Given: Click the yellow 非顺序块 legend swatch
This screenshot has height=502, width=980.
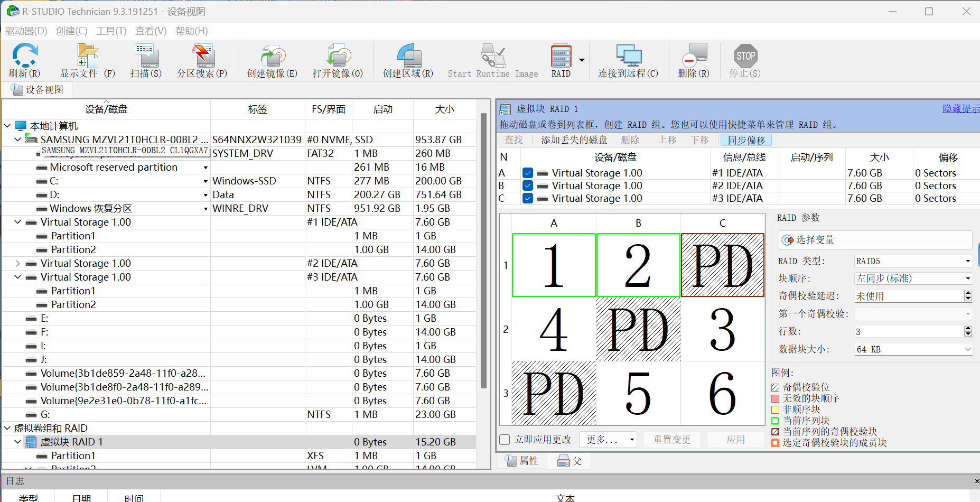Looking at the screenshot, I should [775, 410].
